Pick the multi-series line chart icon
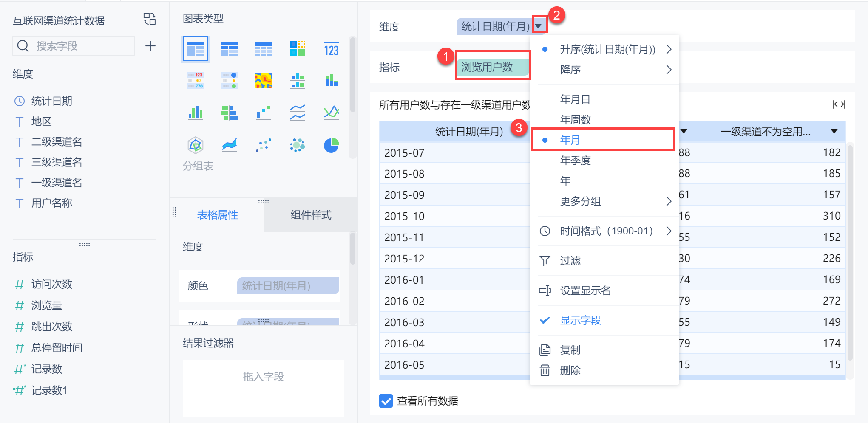This screenshot has width=868, height=423. point(298,113)
